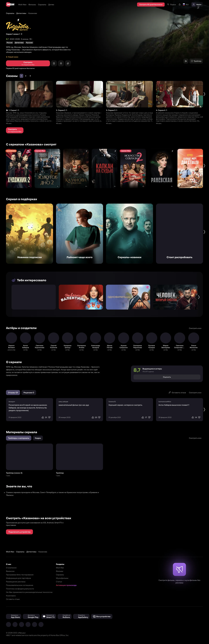Viewport: 209px width, 644px height.
Task: Switch to season 3
Action: [x=30, y=76]
